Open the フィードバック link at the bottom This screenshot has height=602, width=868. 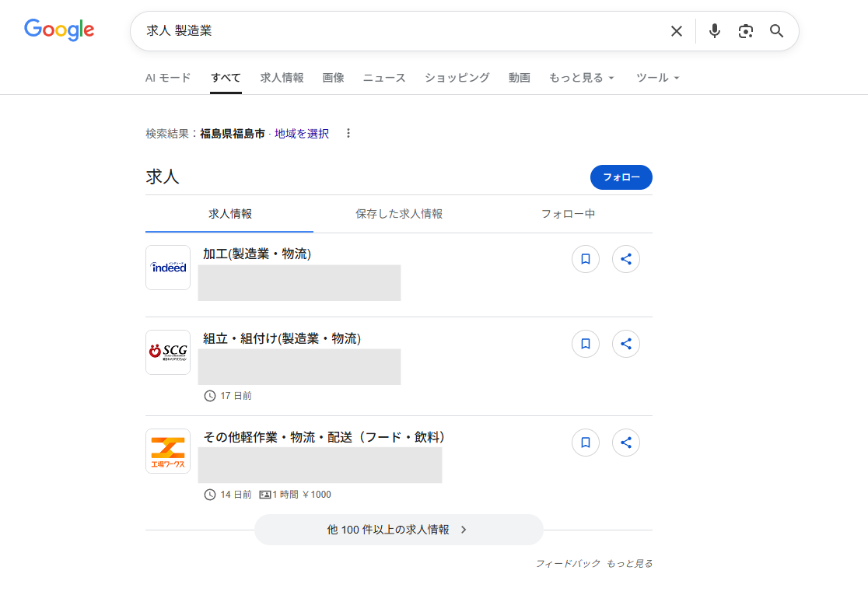click(x=568, y=564)
